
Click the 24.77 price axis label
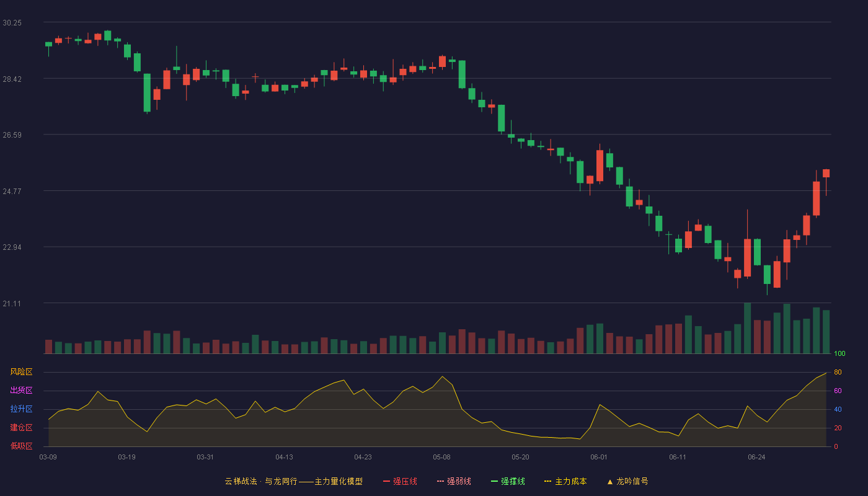12,192
